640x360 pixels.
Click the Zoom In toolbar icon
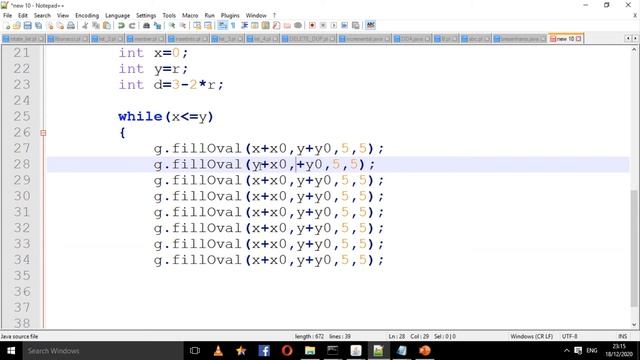pos(172,25)
